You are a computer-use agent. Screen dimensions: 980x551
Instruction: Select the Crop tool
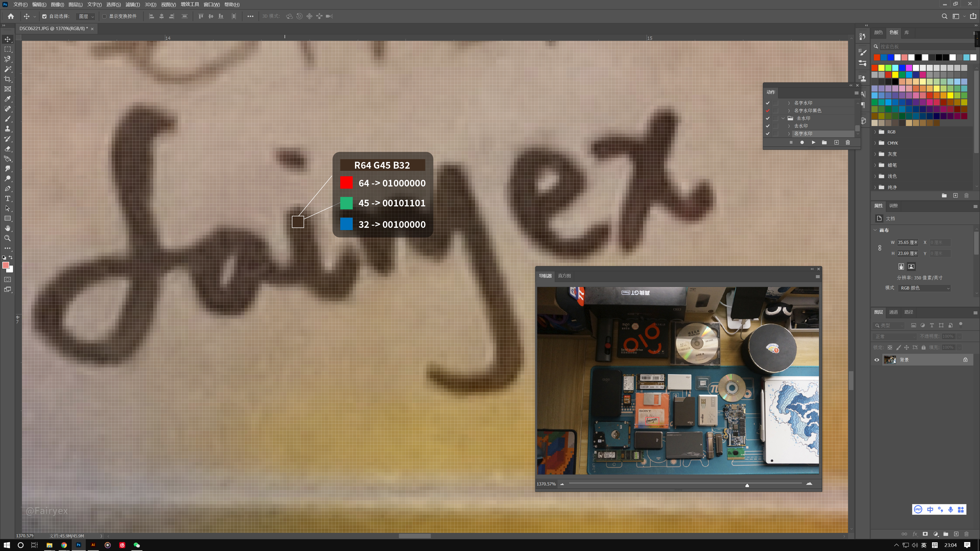pos(8,79)
